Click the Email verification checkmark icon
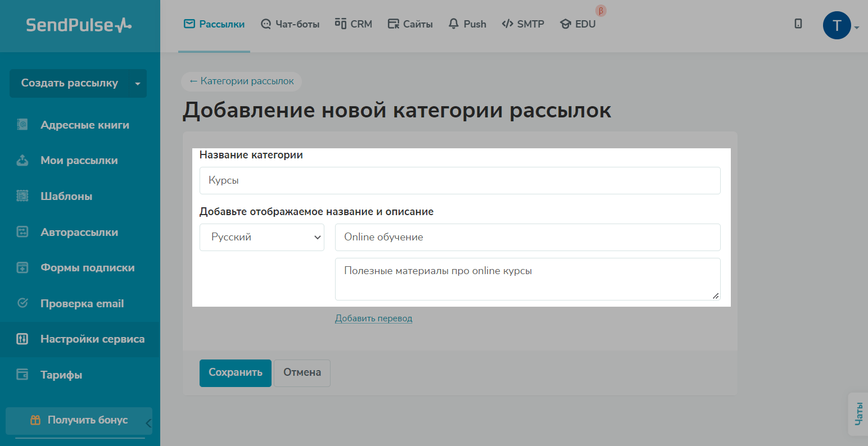This screenshot has width=868, height=446. (22, 303)
